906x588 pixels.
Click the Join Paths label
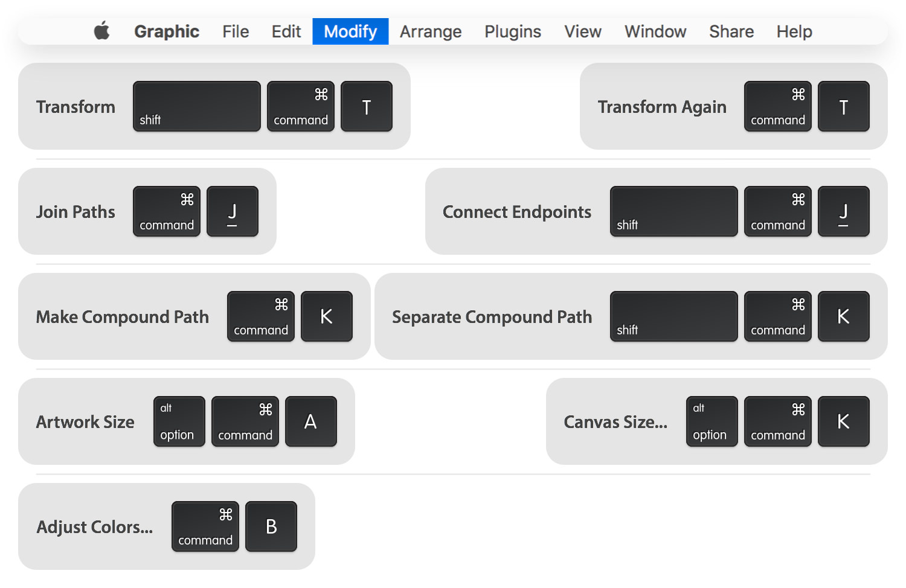(x=75, y=212)
